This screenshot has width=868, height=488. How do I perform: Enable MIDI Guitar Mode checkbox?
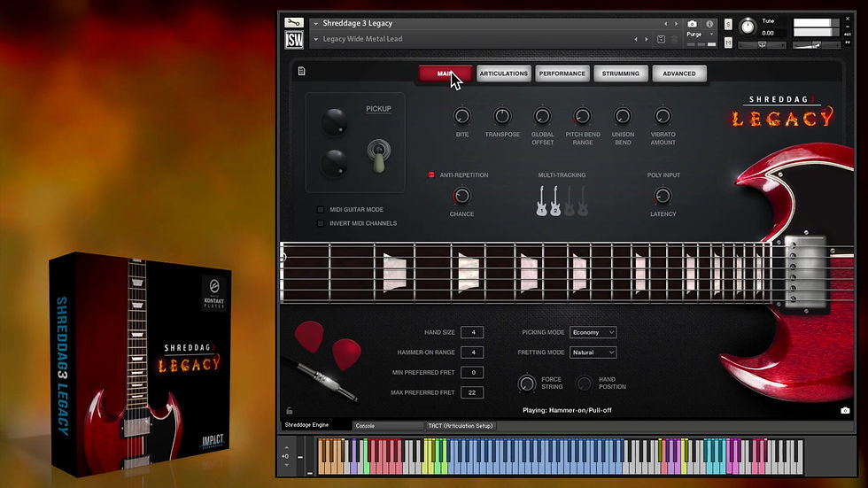pos(321,210)
